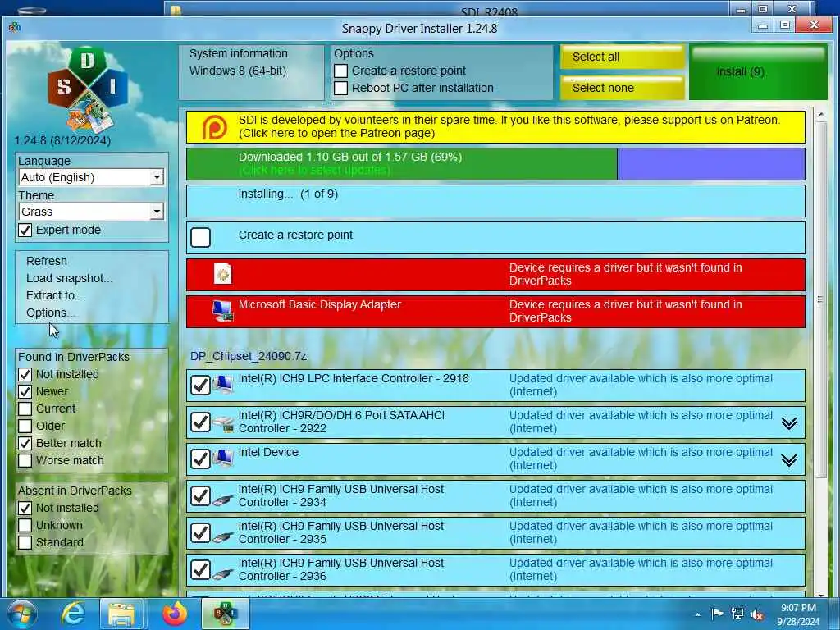The image size is (840, 630).
Task: Click the Snappy Driver Installer taskbar icon
Action: pyautogui.click(x=226, y=614)
